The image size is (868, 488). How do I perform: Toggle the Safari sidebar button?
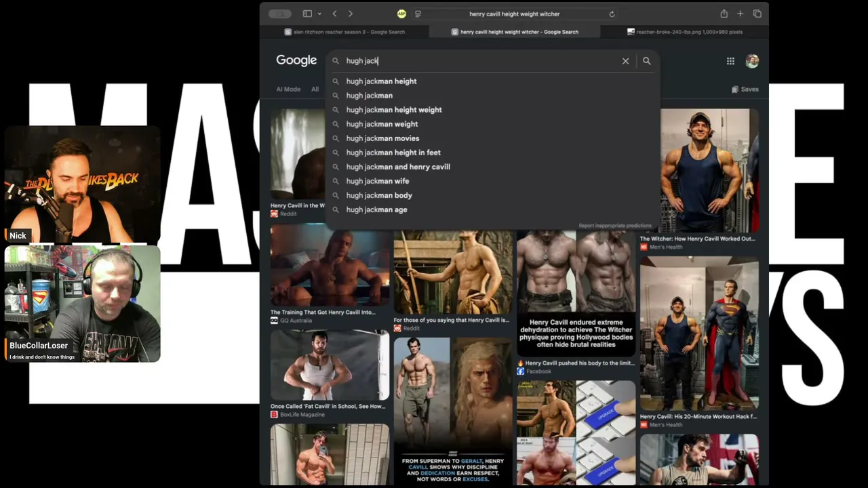click(307, 14)
